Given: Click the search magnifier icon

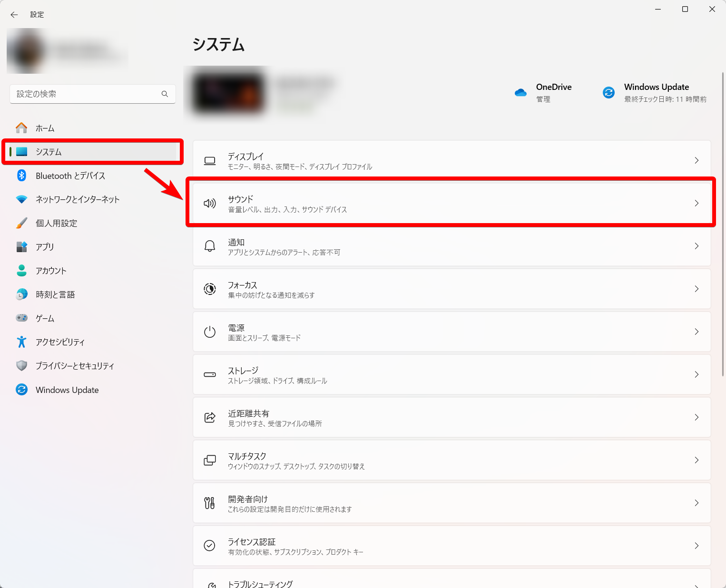Looking at the screenshot, I should coord(165,94).
